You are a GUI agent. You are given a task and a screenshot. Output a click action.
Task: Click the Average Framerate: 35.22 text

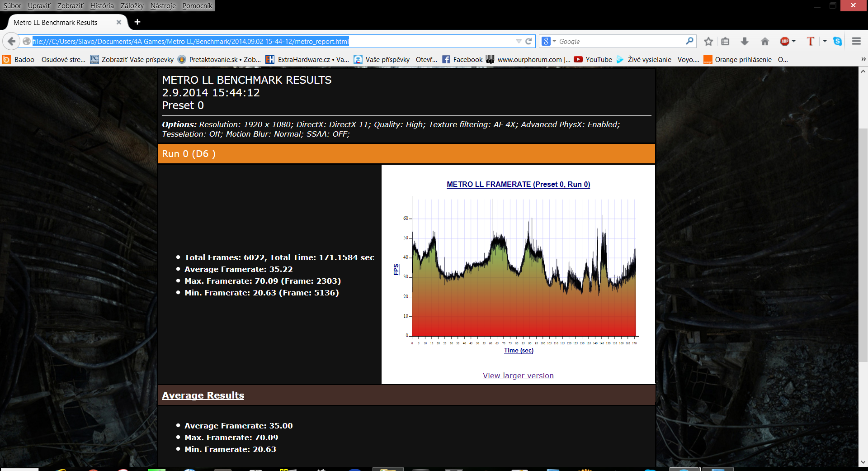point(238,269)
